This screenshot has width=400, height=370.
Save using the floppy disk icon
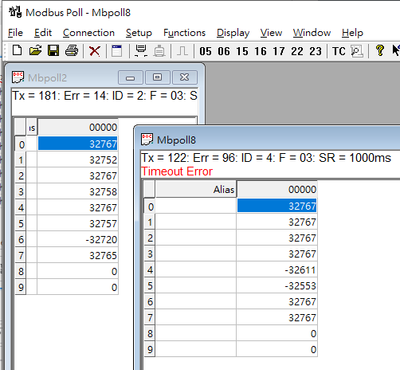click(53, 51)
